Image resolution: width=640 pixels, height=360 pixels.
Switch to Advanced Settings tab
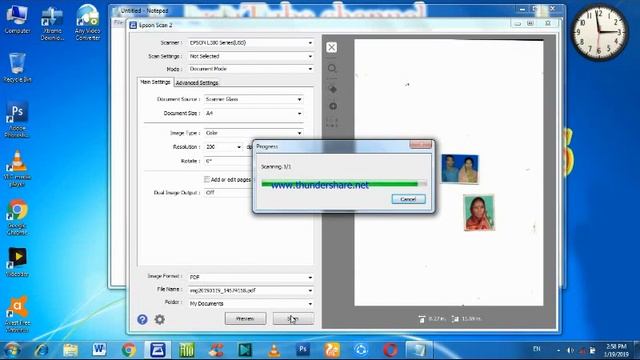(197, 82)
